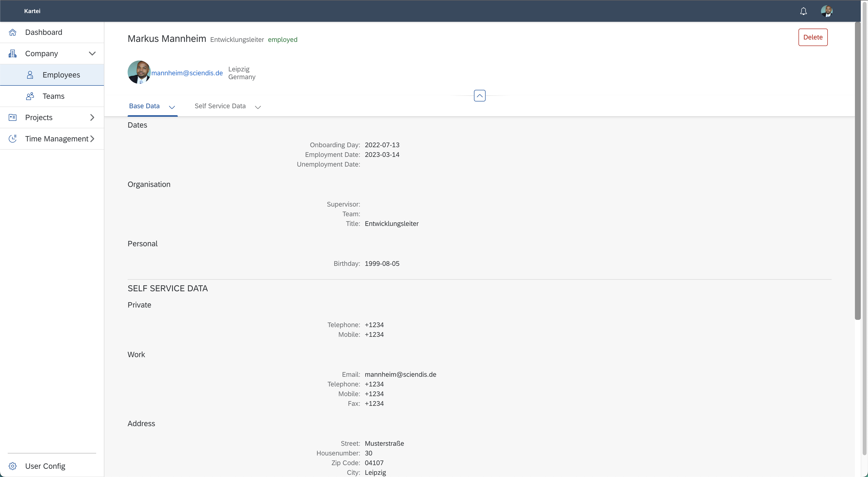Click Leipzig location text in header
Image resolution: width=868 pixels, height=477 pixels.
pos(239,69)
